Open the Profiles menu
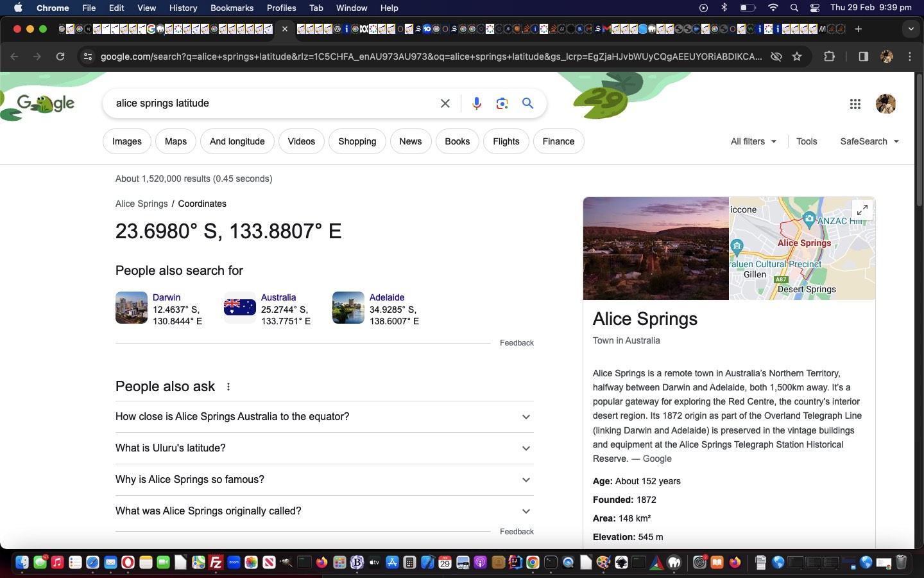The image size is (924, 578). point(281,8)
